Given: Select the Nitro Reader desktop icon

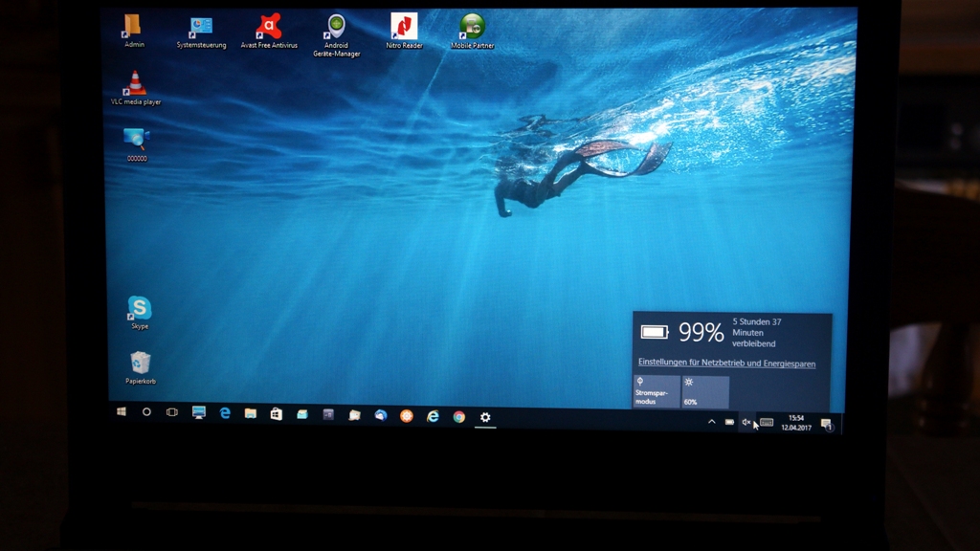Looking at the screenshot, I should (404, 32).
